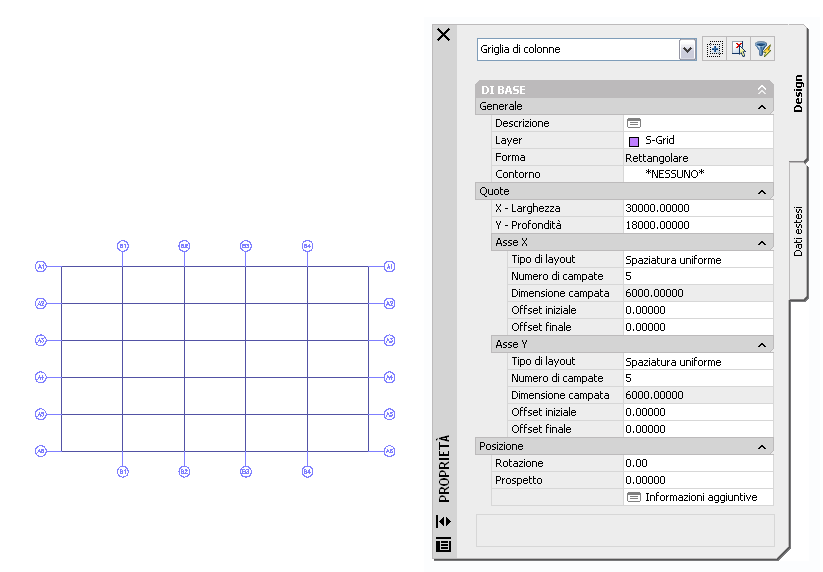
Task: Collapse the Asse X subsection
Action: 762,243
